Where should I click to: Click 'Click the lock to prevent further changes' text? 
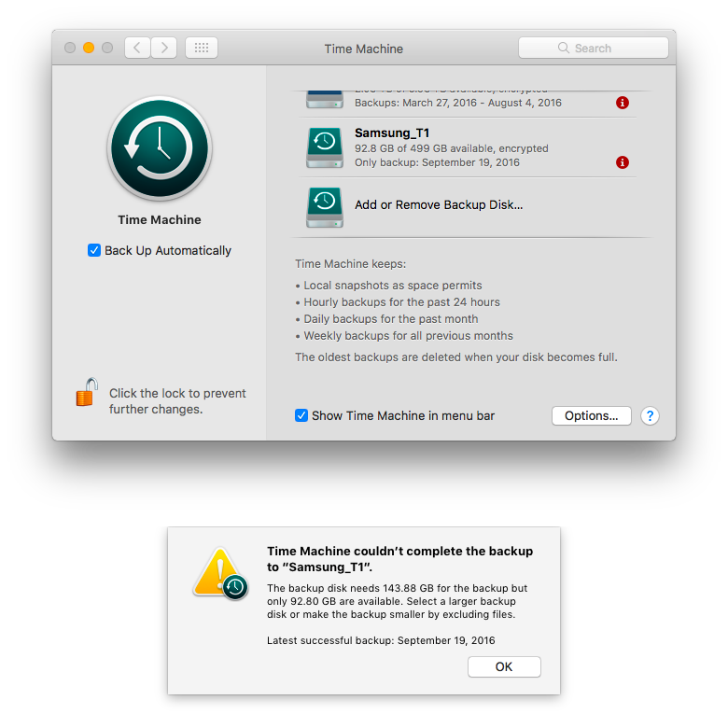tap(177, 401)
